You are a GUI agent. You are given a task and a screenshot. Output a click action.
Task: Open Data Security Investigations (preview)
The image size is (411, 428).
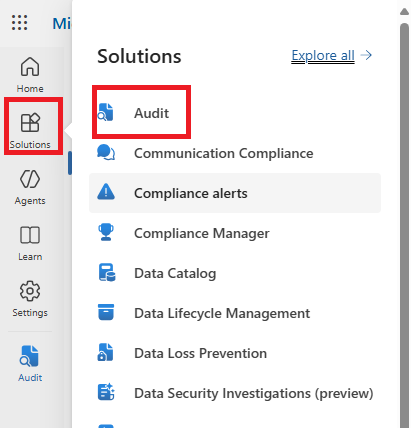(254, 393)
